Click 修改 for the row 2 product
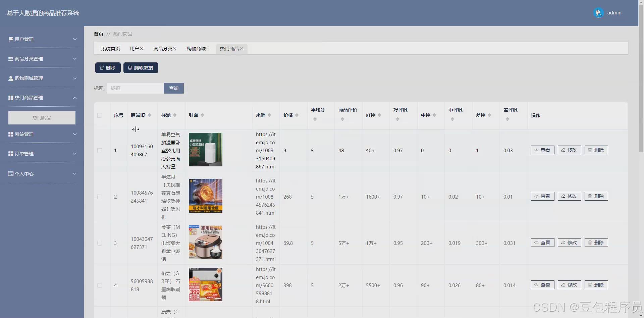The image size is (644, 318). point(570,196)
